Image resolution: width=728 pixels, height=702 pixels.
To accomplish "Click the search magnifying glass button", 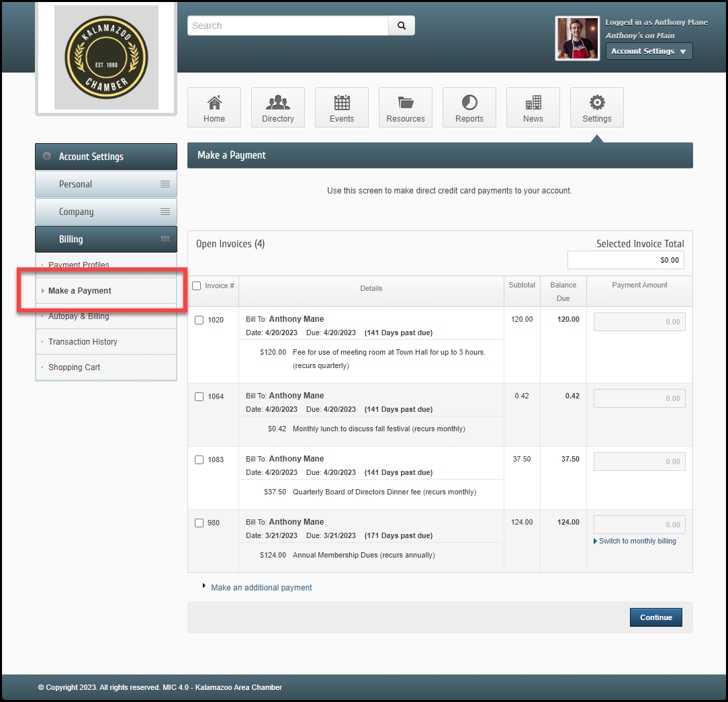I will [402, 26].
